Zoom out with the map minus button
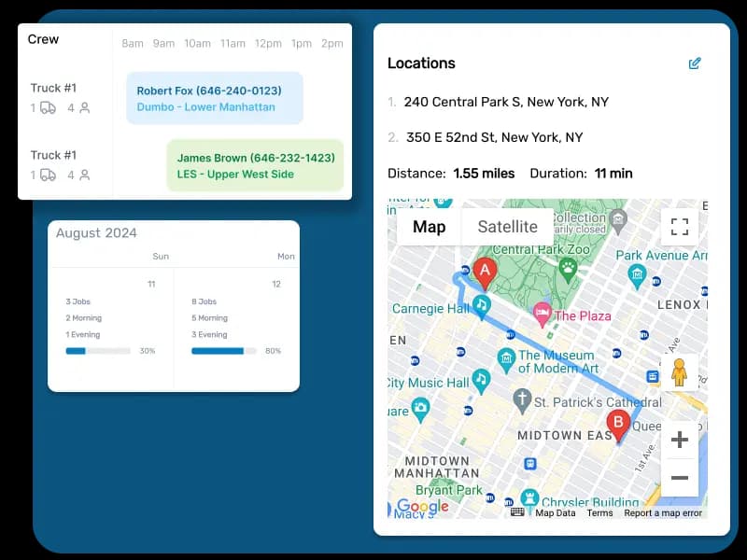 click(x=680, y=477)
